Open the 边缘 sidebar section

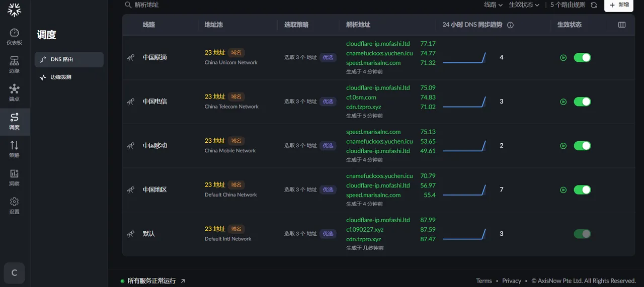(15, 65)
